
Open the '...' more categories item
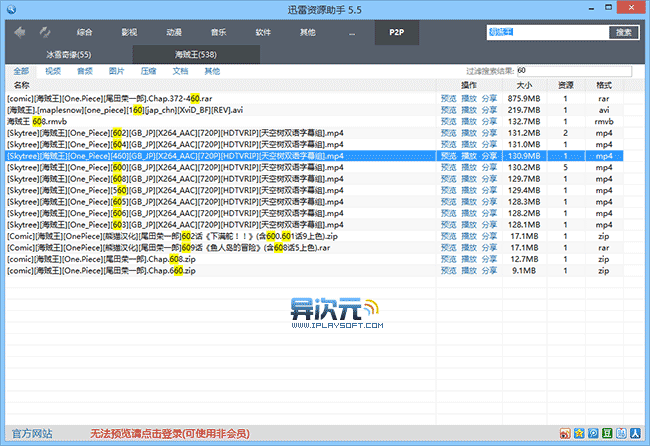click(352, 33)
